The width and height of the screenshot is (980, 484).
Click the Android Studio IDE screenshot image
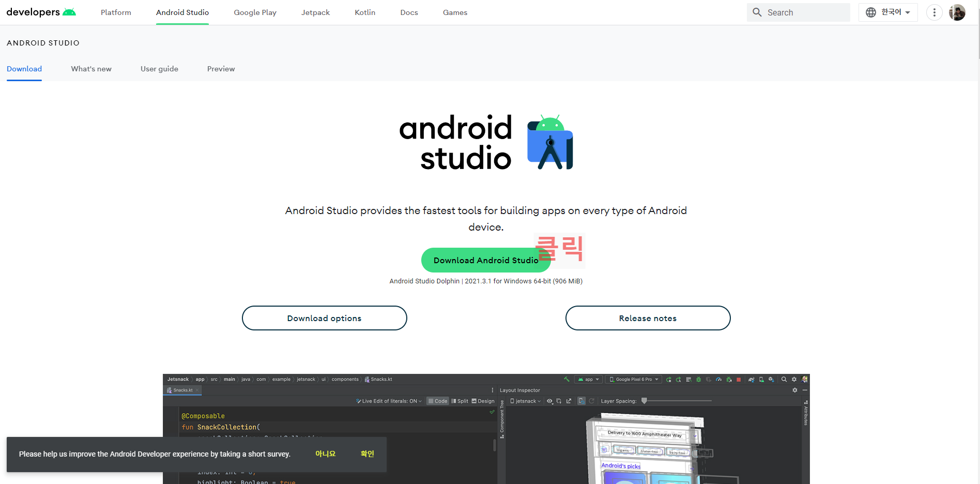click(x=486, y=429)
